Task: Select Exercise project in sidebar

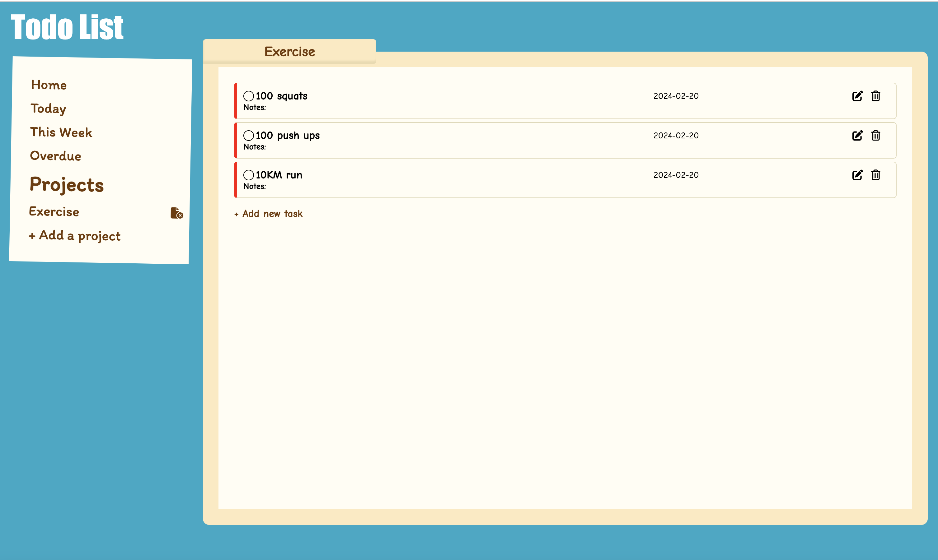Action: [54, 212]
